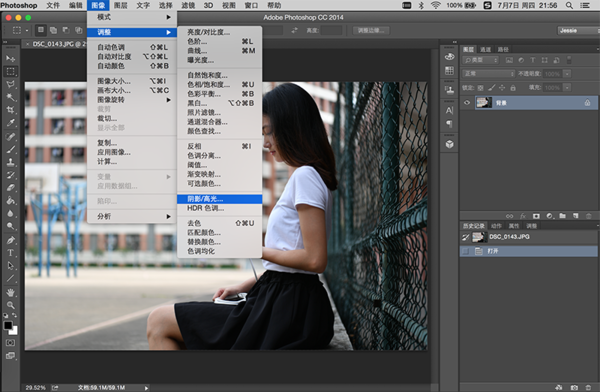Click the delete layer trash icon

tap(589, 216)
